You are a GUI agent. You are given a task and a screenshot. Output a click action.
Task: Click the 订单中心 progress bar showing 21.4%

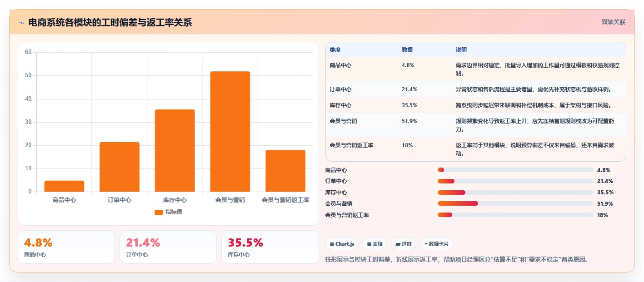pyautogui.click(x=515, y=181)
